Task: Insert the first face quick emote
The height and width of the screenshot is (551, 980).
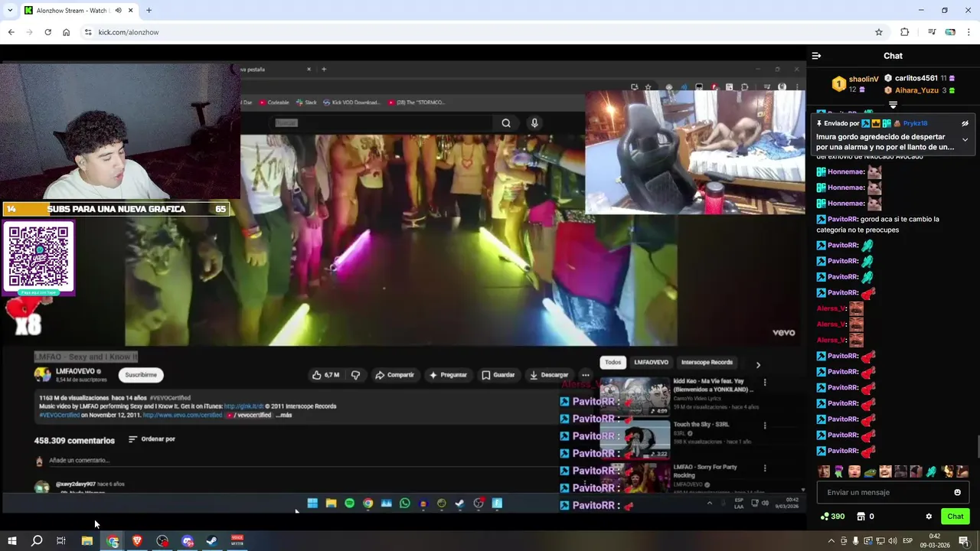Action: point(824,471)
